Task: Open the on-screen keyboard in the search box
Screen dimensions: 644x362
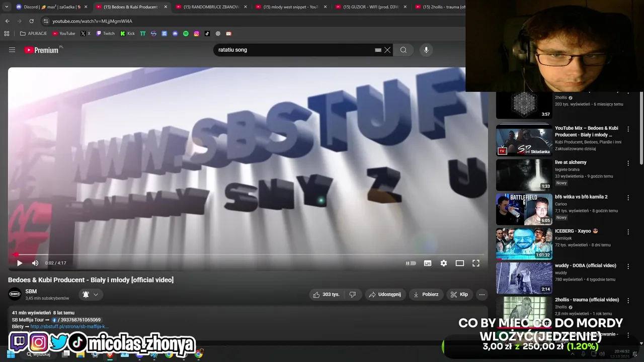Action: [x=378, y=50]
